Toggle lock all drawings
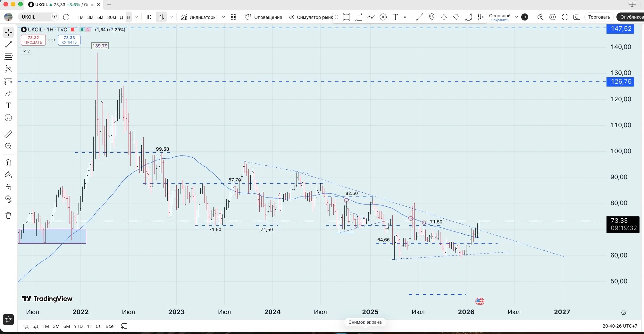This screenshot has width=644, height=334. pos(8,187)
